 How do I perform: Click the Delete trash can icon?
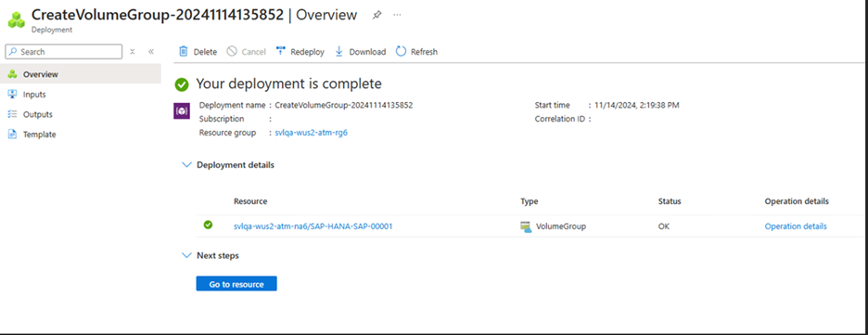(x=184, y=51)
